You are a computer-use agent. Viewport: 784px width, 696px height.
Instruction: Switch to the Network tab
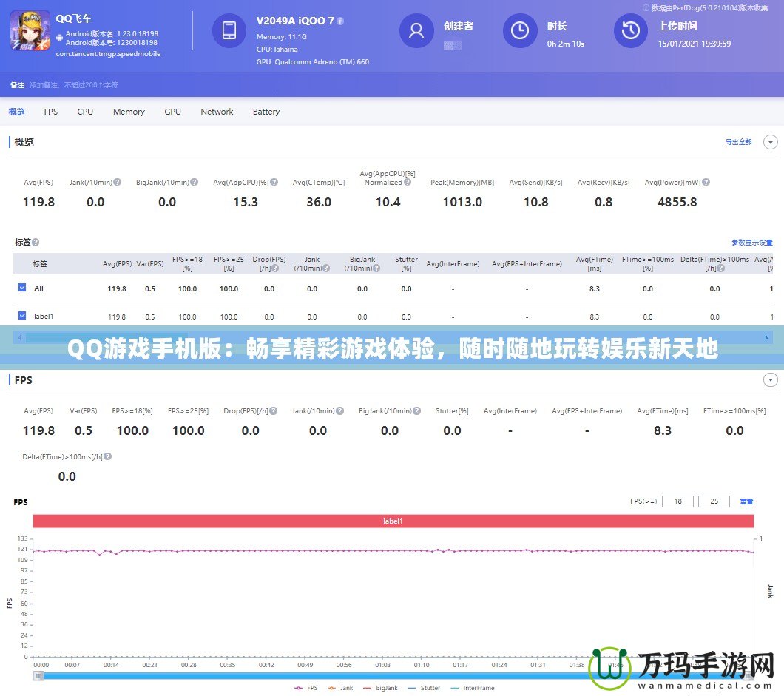217,112
